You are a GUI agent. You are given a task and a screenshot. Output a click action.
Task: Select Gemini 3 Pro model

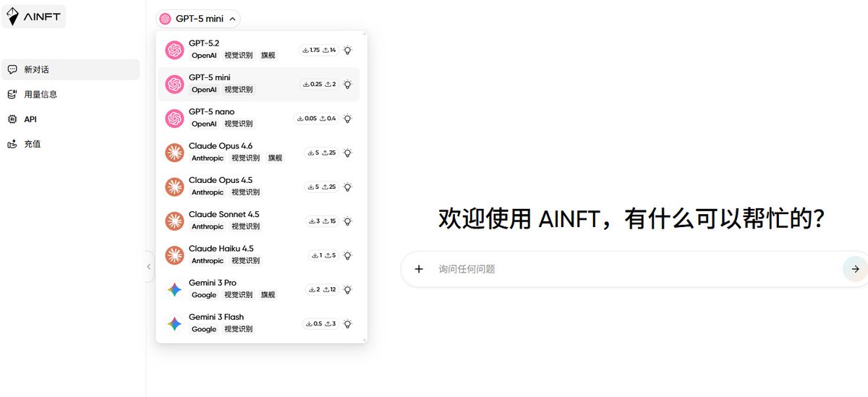(x=259, y=289)
